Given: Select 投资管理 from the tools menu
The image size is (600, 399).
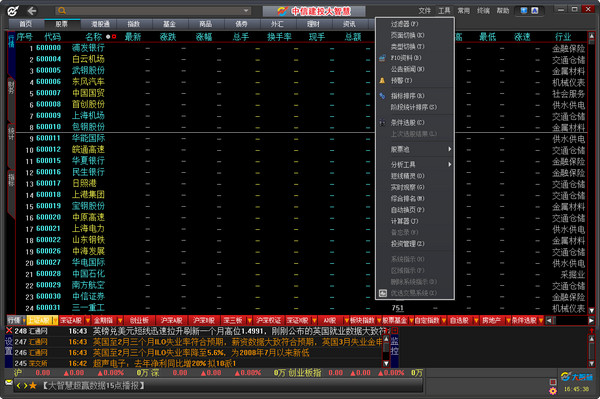Looking at the screenshot, I should (x=415, y=244).
